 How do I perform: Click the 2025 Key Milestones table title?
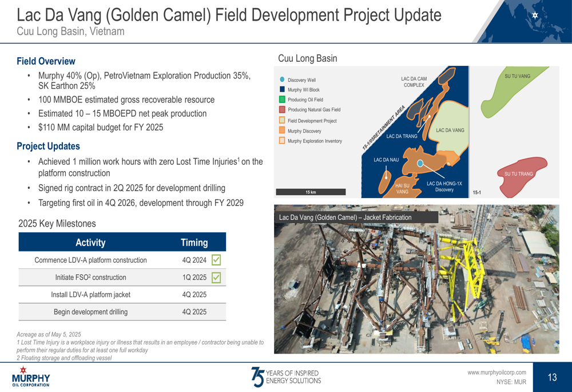click(x=57, y=223)
